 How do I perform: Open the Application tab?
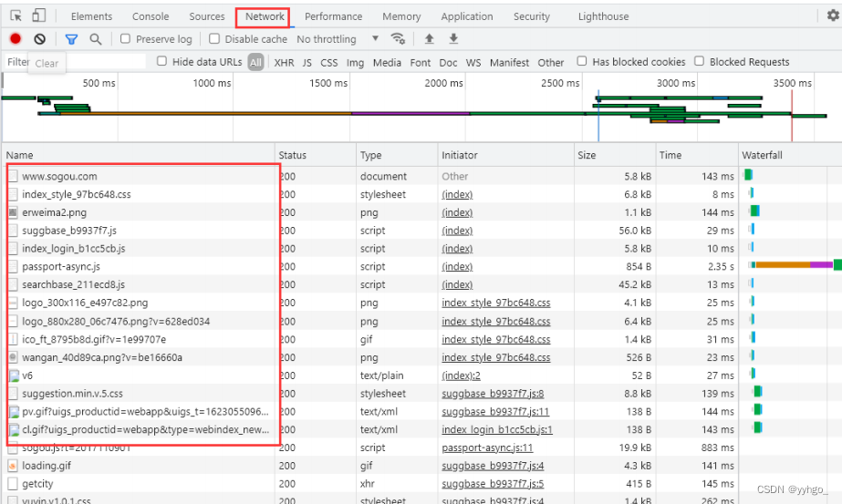pos(467,16)
